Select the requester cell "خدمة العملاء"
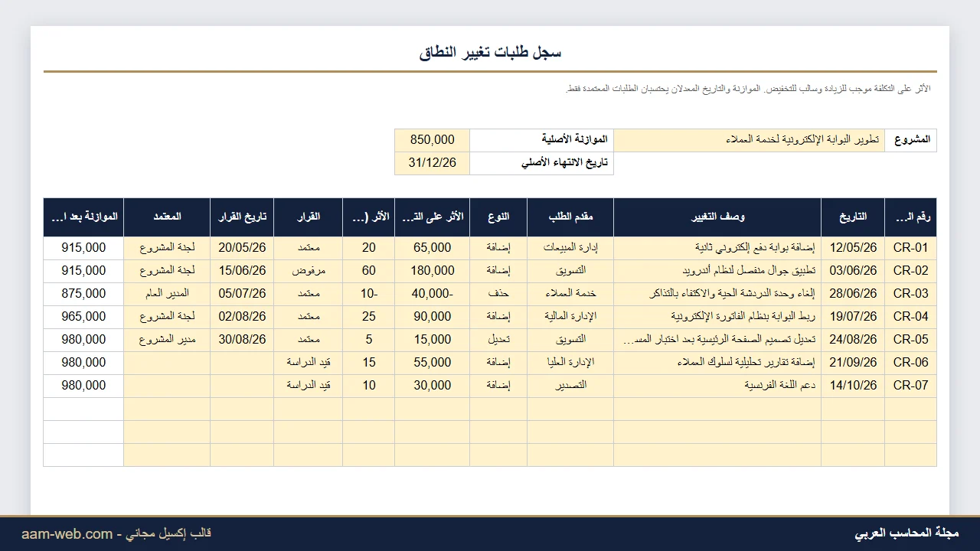 click(570, 294)
